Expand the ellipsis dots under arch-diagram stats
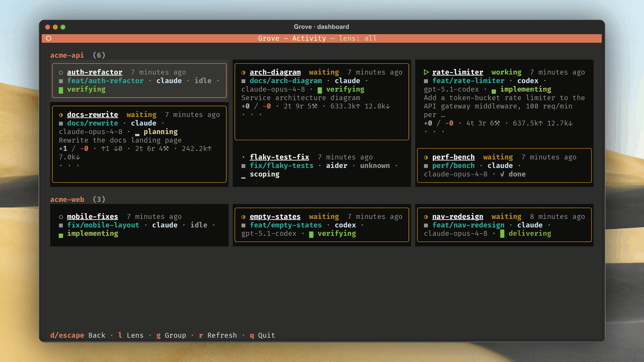Screen dimensions: 644x362 click(x=252, y=115)
